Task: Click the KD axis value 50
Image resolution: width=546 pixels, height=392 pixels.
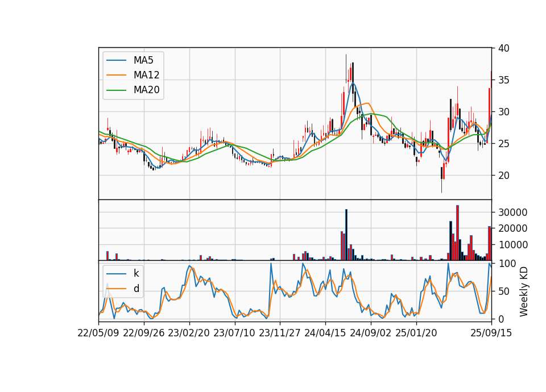Action: pyautogui.click(x=503, y=291)
